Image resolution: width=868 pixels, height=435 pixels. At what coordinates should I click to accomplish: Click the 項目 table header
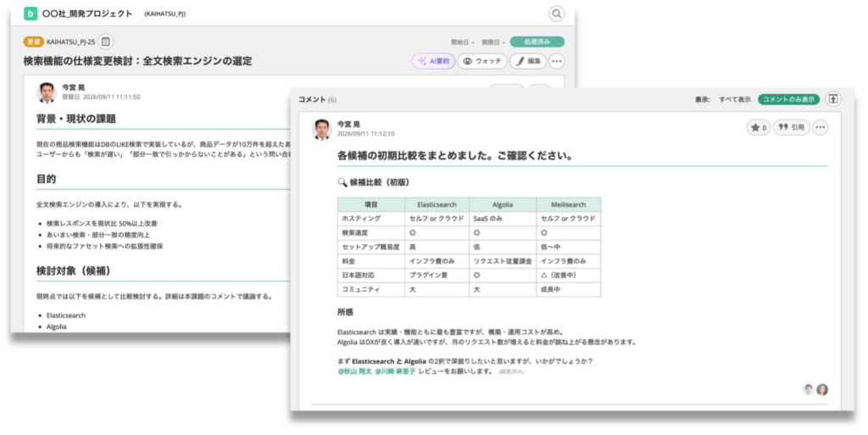[371, 204]
